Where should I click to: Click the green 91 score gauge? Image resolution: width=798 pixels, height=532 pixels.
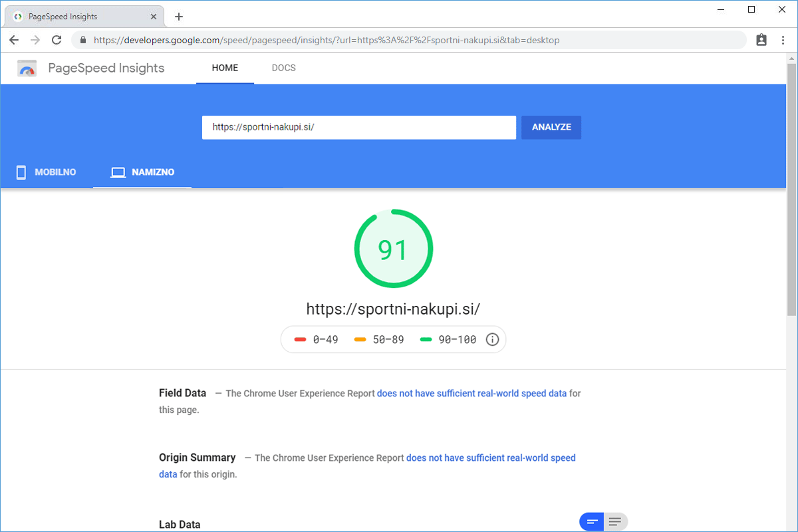(393, 249)
